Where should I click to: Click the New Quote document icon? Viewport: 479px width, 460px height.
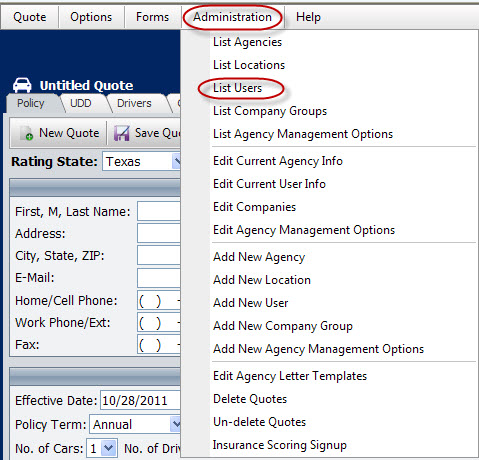[26, 133]
